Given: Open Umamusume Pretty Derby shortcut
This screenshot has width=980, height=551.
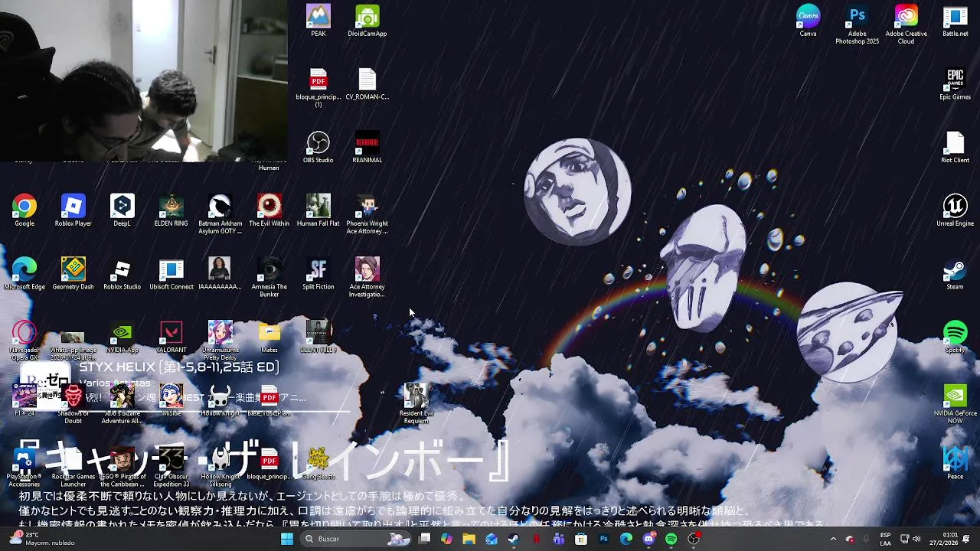Looking at the screenshot, I should [x=220, y=341].
